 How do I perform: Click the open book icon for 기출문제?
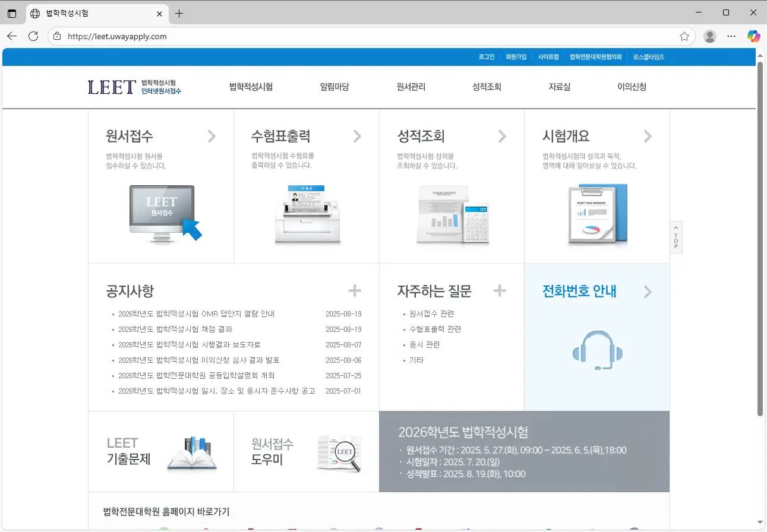[192, 454]
